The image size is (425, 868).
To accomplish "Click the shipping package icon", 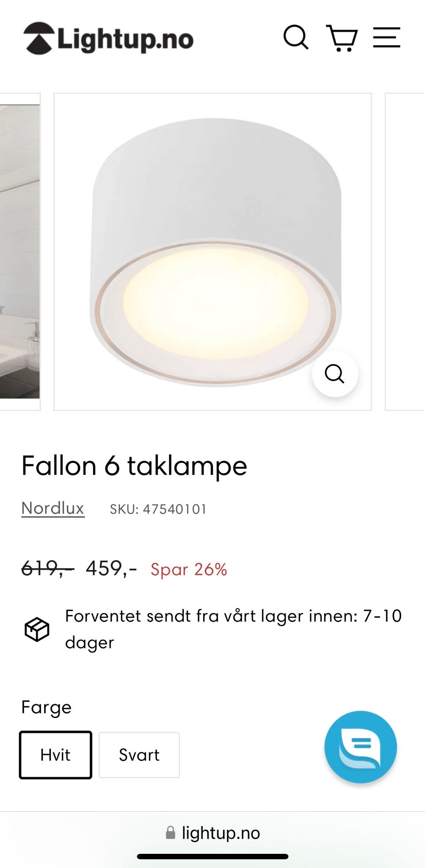I will click(37, 629).
